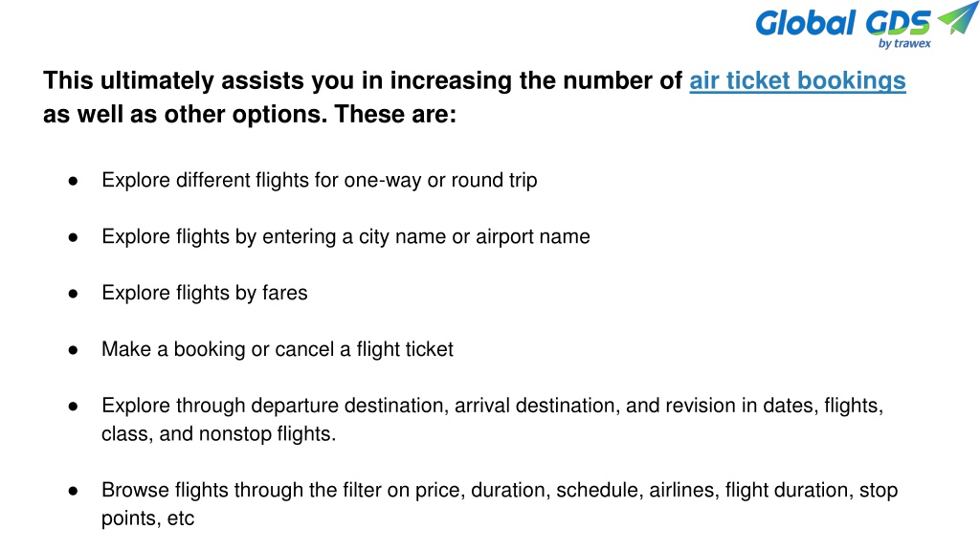Click bullet dot before "entering a city name"
The height and width of the screenshot is (551, 980).
[73, 237]
